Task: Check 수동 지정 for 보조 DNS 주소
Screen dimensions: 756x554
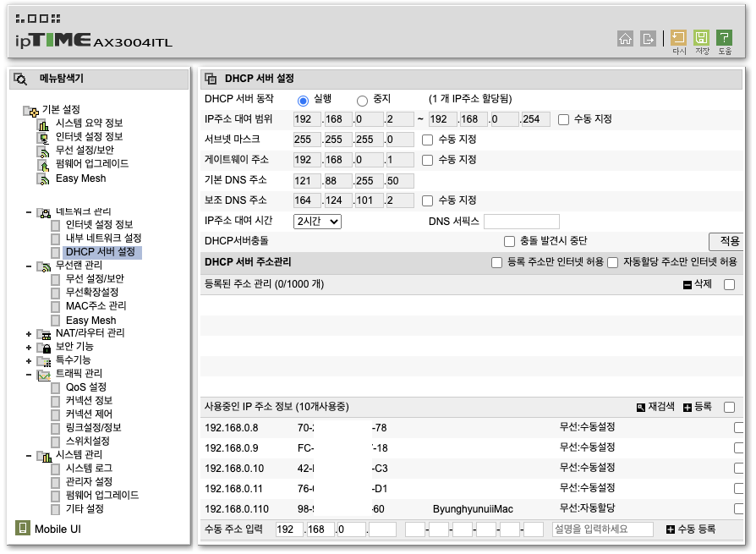Action: pyautogui.click(x=427, y=200)
